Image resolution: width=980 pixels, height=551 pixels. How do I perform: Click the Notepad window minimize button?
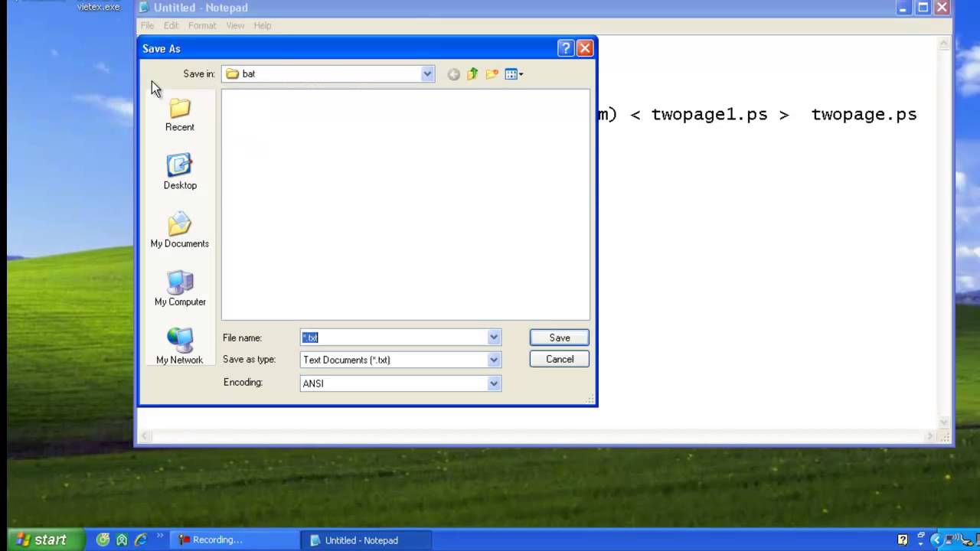tap(903, 8)
